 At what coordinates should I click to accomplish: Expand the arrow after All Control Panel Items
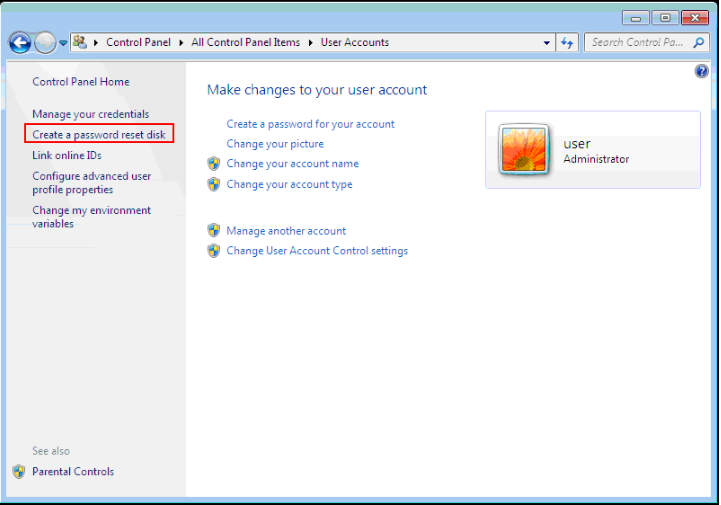pos(311,43)
